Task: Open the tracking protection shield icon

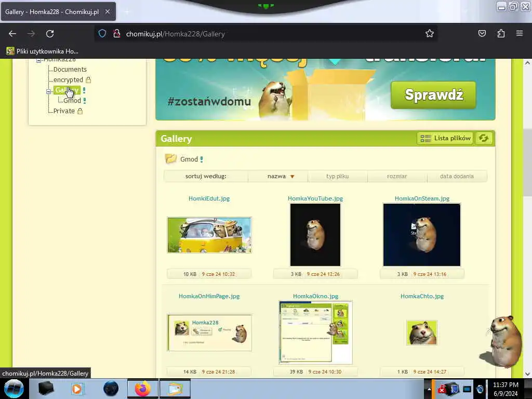Action: click(102, 34)
